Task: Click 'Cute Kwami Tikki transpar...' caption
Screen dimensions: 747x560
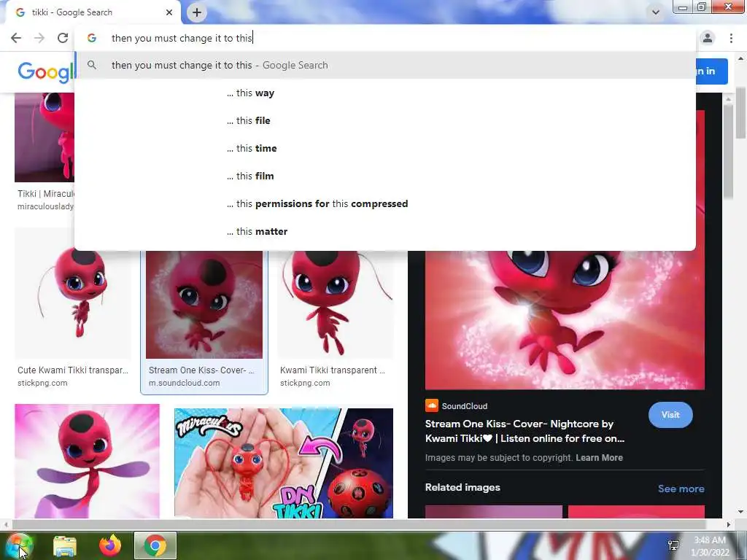Action: coord(73,370)
